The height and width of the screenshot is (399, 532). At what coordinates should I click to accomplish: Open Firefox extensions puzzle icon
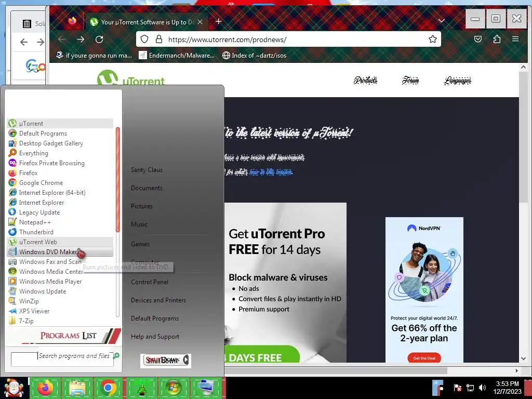[497, 39]
